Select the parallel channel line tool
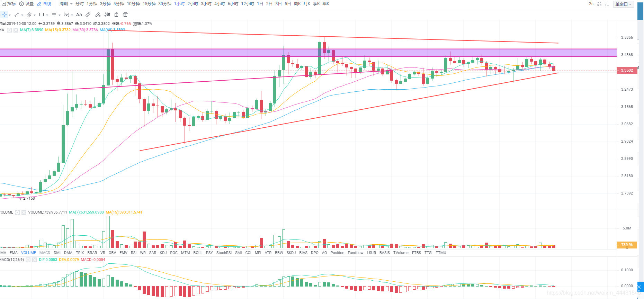644x299 pixels. pos(29,15)
